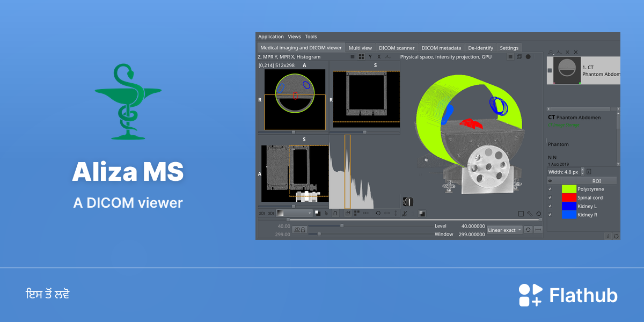This screenshot has width=644, height=322.
Task: Click the Window slider handle
Action: (319, 234)
